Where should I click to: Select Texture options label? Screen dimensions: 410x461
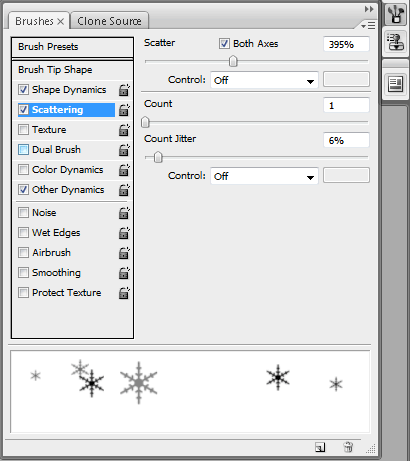49,130
